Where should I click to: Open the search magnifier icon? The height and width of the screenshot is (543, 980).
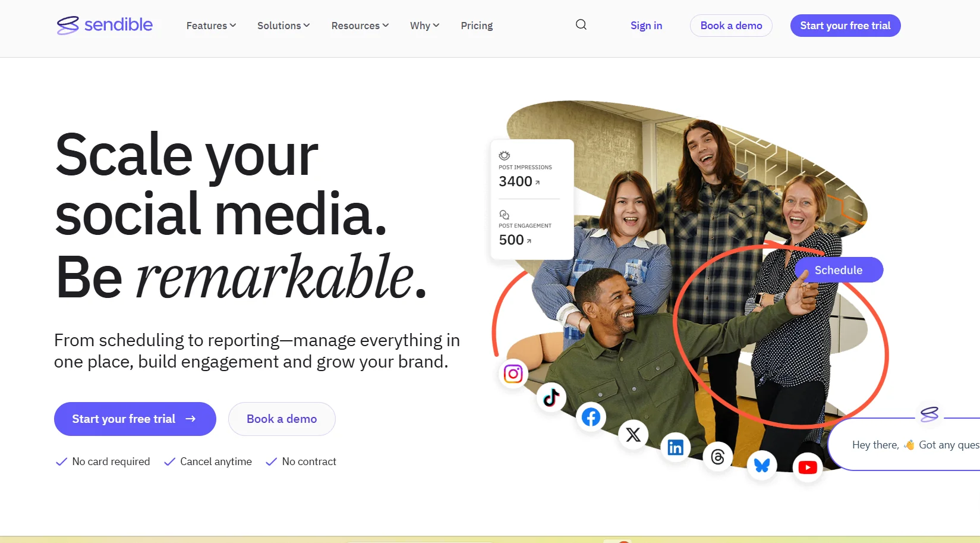(581, 25)
